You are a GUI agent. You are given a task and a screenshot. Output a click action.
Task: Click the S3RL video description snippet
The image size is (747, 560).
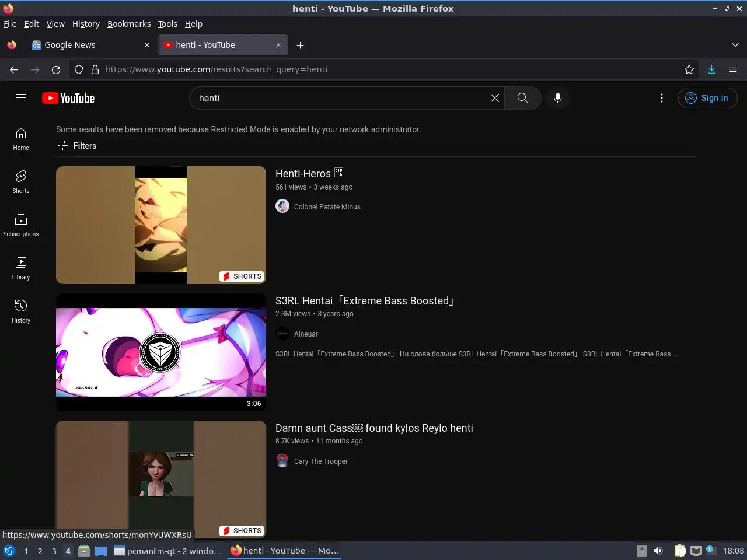tap(476, 354)
